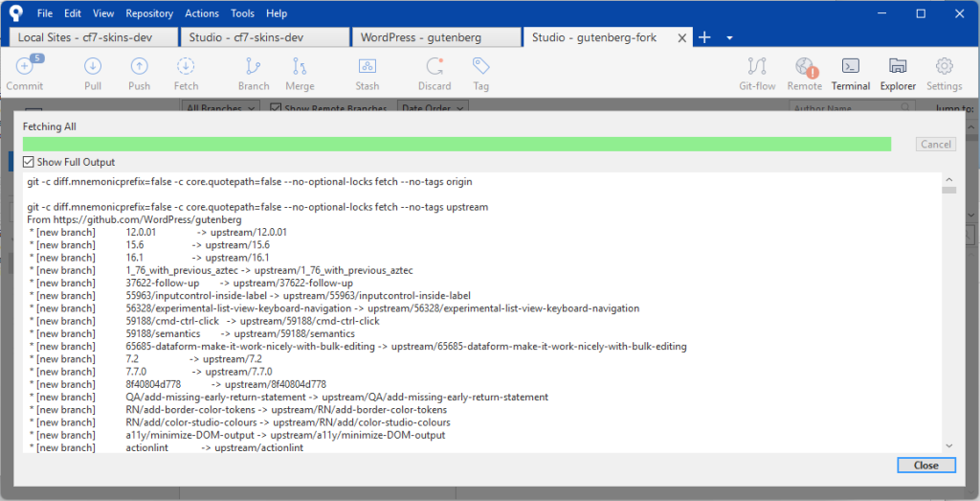This screenshot has height=501, width=980.
Task: Expand the All Branches dropdown
Action: [220, 108]
